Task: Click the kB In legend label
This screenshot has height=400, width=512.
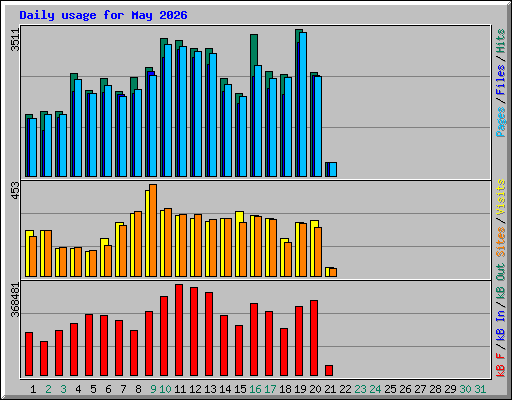Action: (500, 326)
